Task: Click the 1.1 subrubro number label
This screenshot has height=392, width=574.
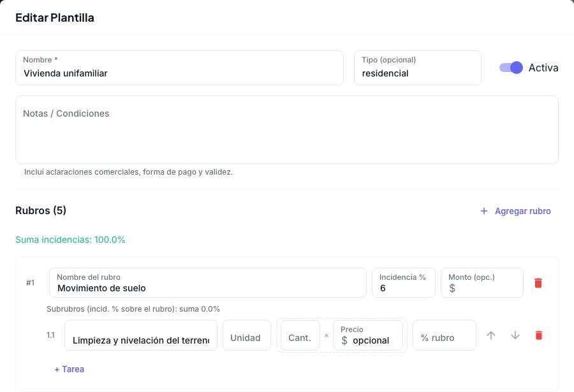Action: pos(50,335)
